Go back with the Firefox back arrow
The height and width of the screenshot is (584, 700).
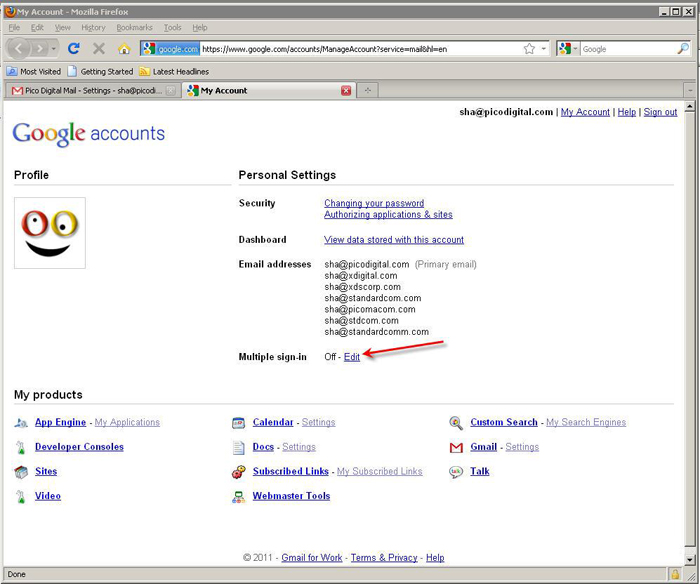[x=18, y=48]
